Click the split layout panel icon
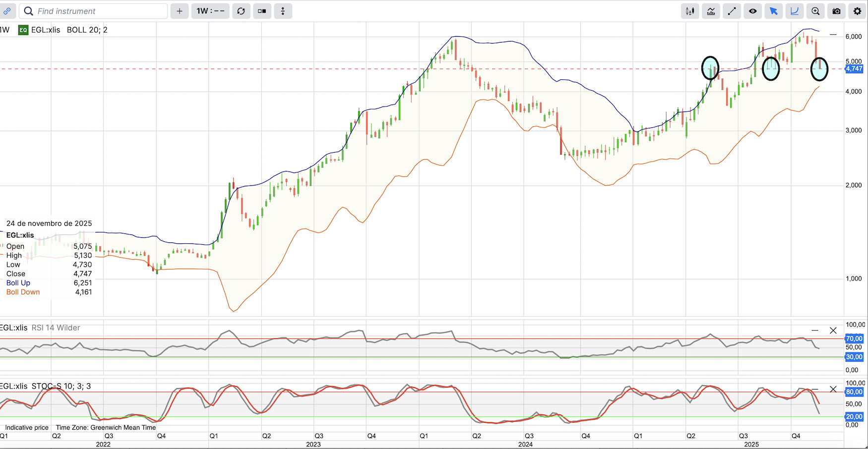 (x=262, y=11)
